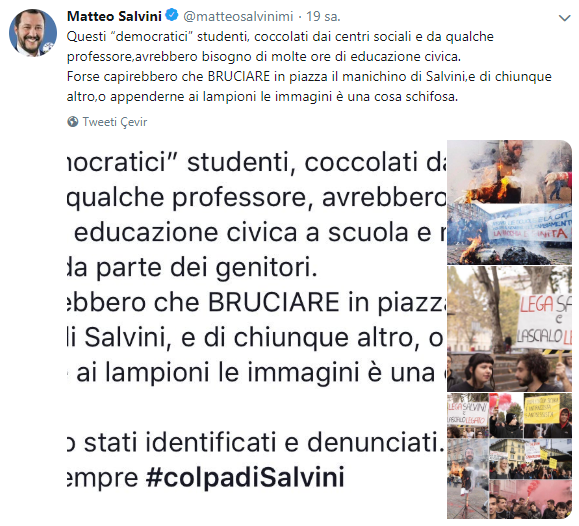The image size is (579, 526).
Task: Open Matteo Salvini's profile avatar
Action: point(33,33)
